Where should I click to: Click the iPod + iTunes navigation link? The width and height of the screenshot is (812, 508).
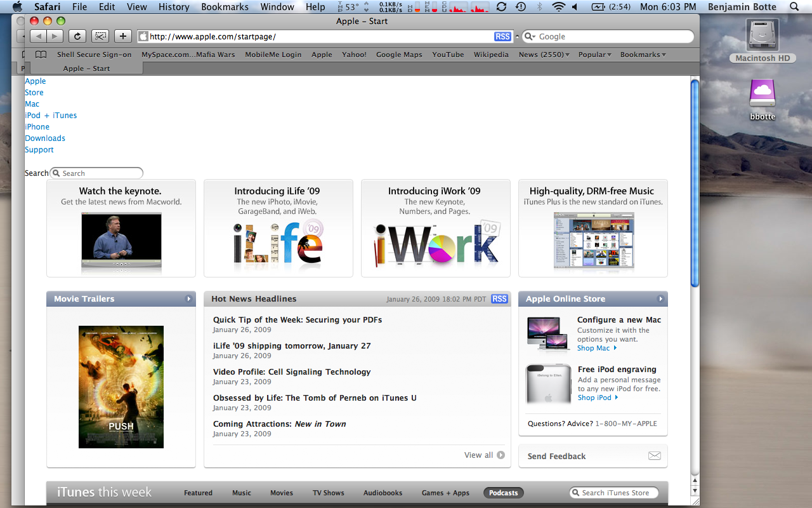click(51, 116)
